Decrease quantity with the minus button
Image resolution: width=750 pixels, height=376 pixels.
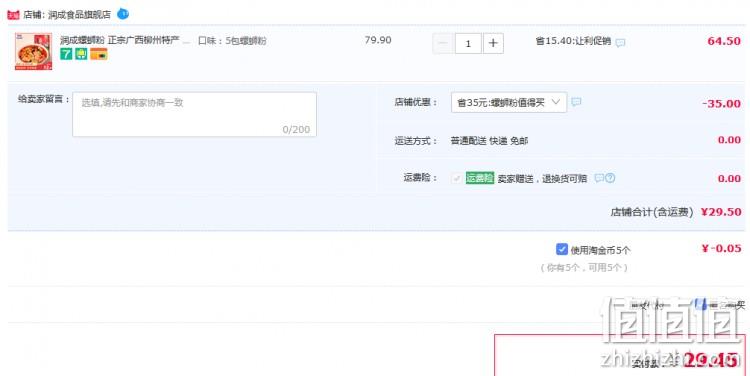pyautogui.click(x=443, y=44)
